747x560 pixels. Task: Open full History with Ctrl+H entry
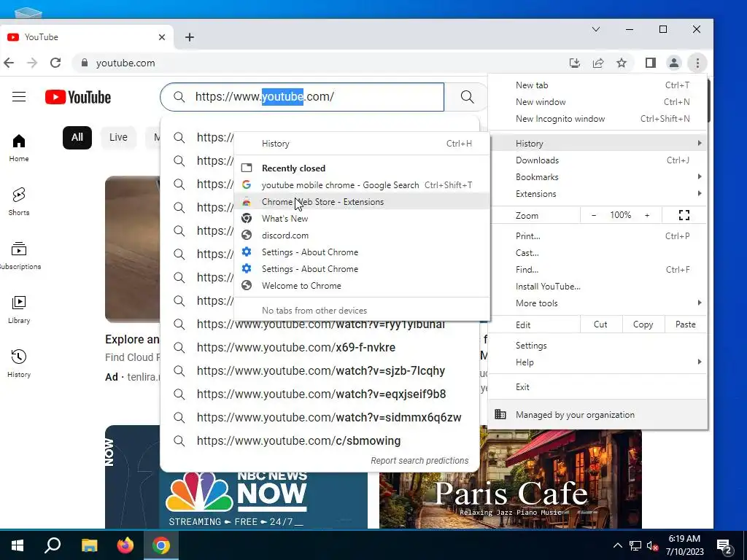[362, 144]
